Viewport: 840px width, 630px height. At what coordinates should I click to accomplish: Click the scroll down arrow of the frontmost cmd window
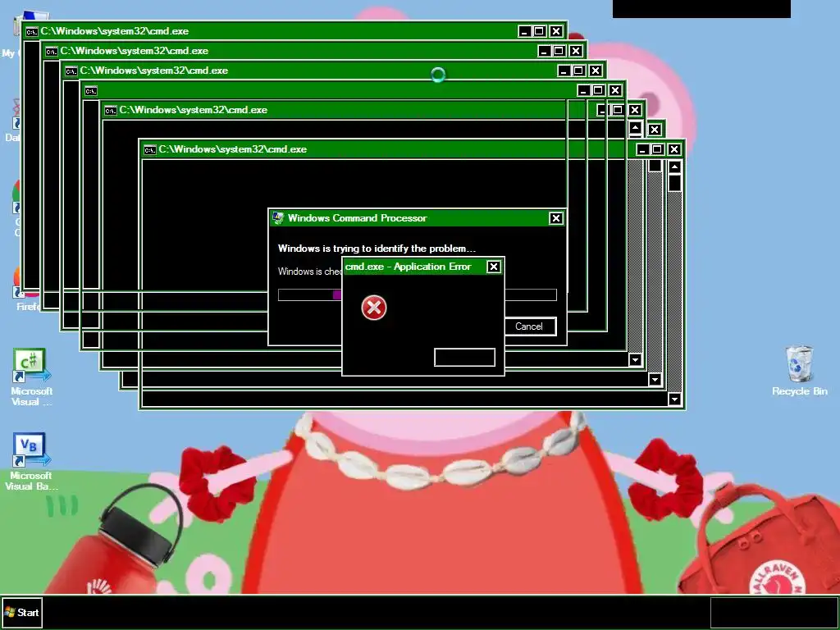[x=674, y=399]
